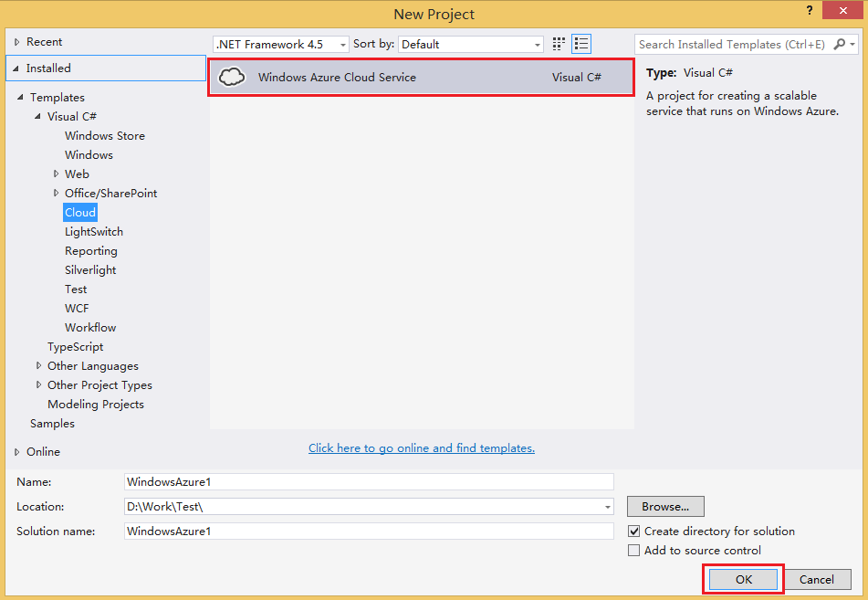Select the Test category
Viewport: 868px width, 600px height.
(76, 289)
